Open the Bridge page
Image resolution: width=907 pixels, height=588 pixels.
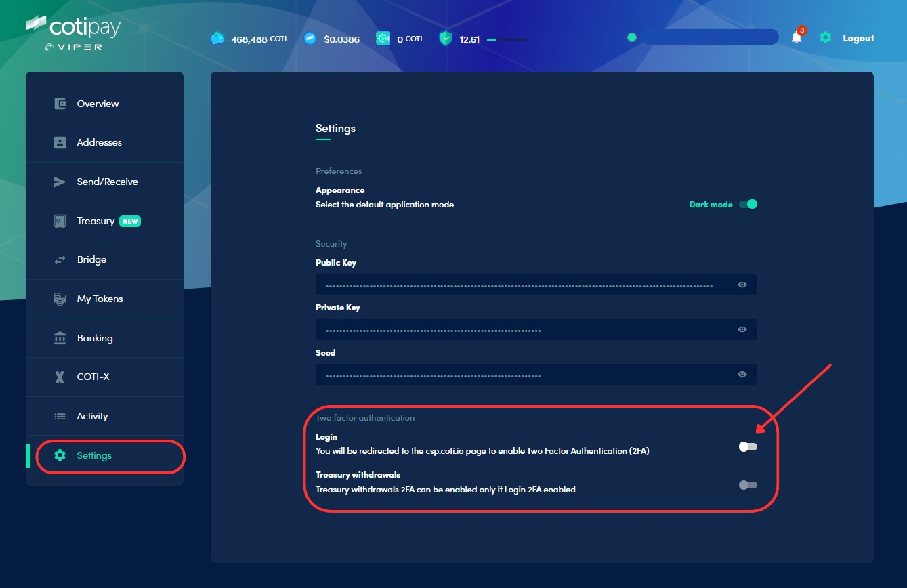point(105,259)
